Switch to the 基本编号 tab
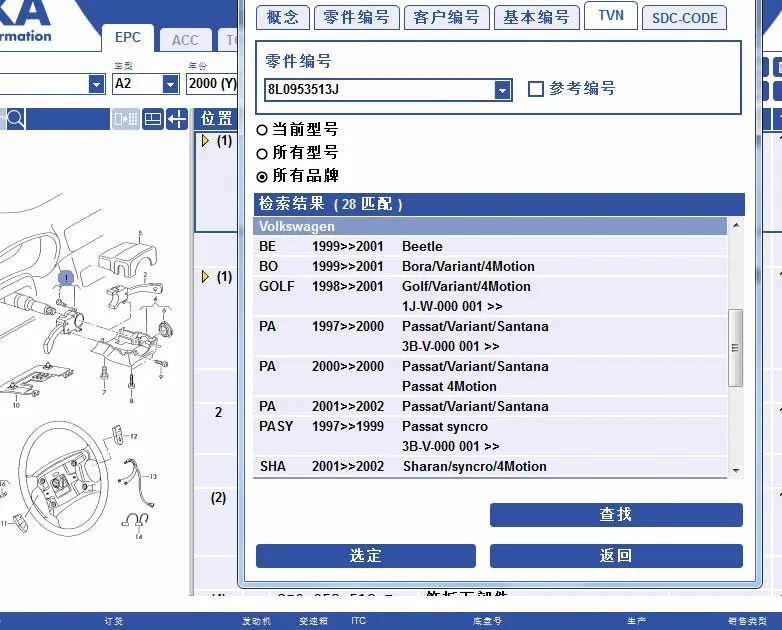The height and width of the screenshot is (630, 782). point(537,17)
